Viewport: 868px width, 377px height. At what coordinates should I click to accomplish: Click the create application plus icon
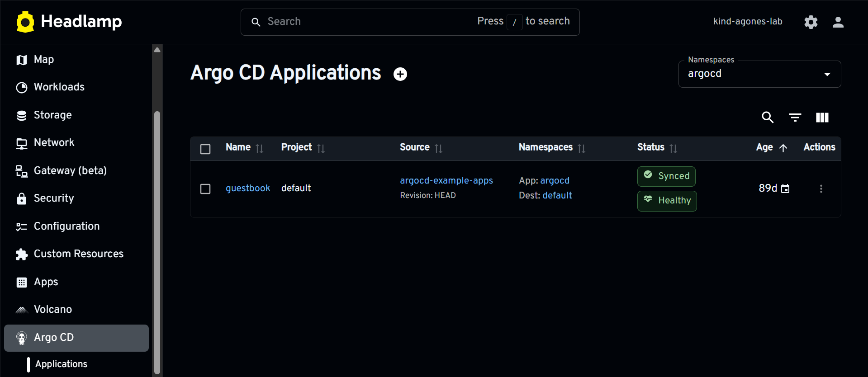pyautogui.click(x=400, y=74)
